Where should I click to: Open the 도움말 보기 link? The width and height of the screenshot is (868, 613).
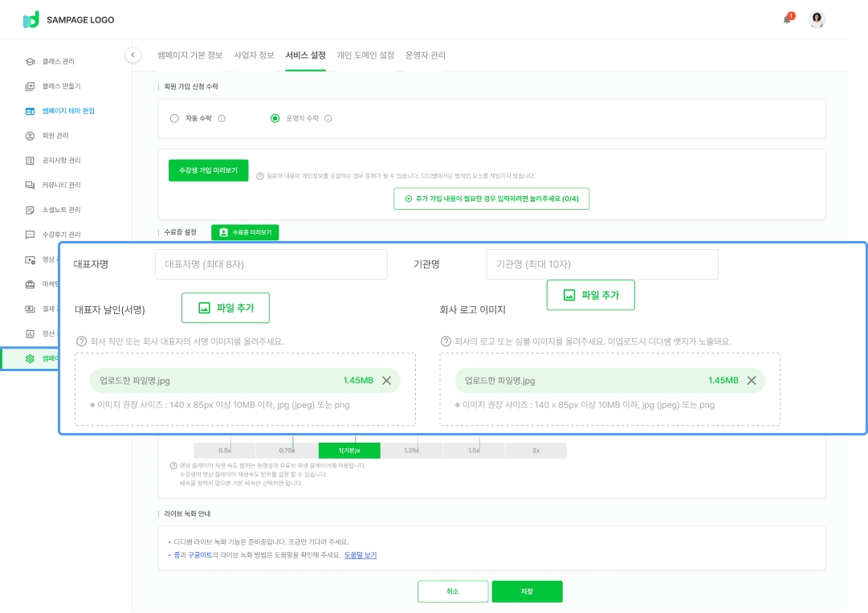[361, 555]
